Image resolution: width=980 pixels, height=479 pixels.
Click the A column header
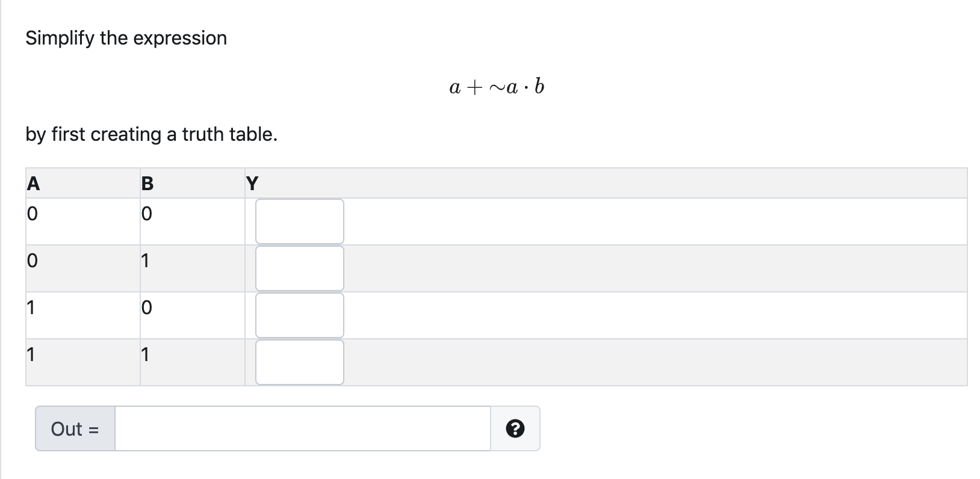(x=33, y=183)
